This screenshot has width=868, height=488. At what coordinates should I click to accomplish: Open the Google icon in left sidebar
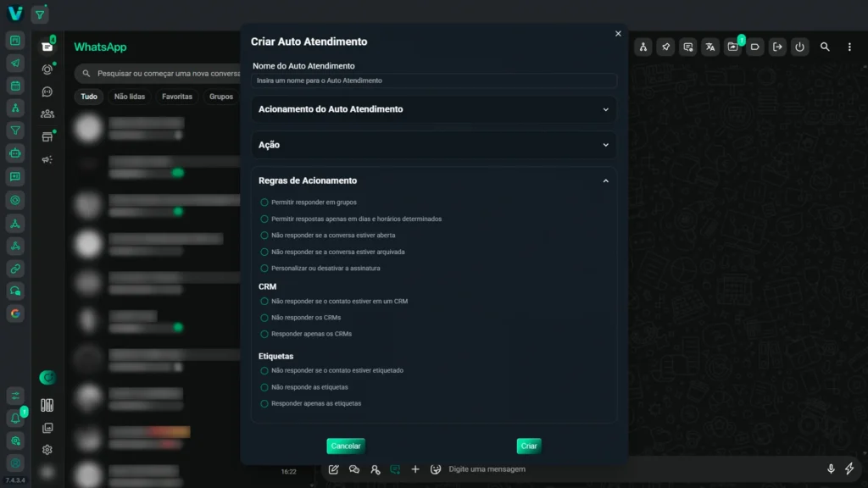coord(15,313)
